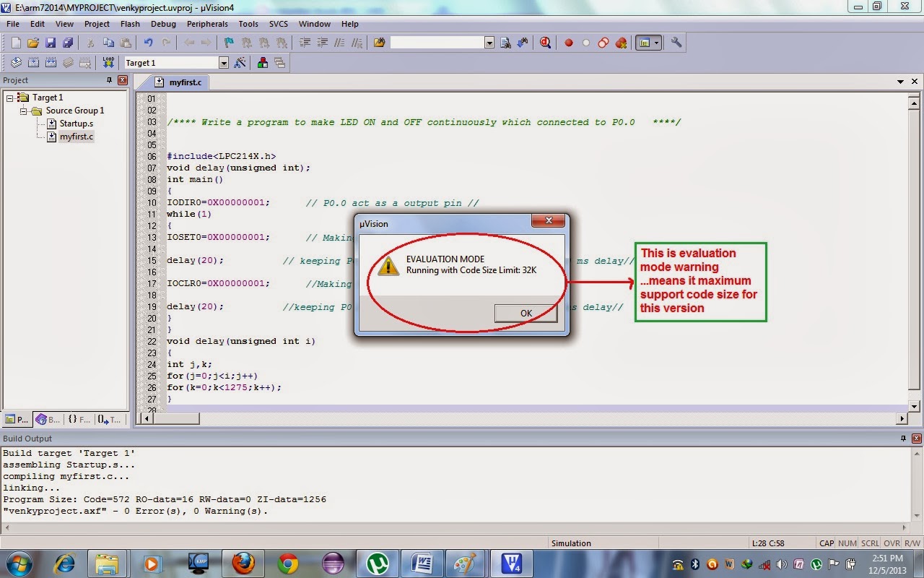
Task: Collapse the Target 1 tree node
Action: tap(10, 98)
